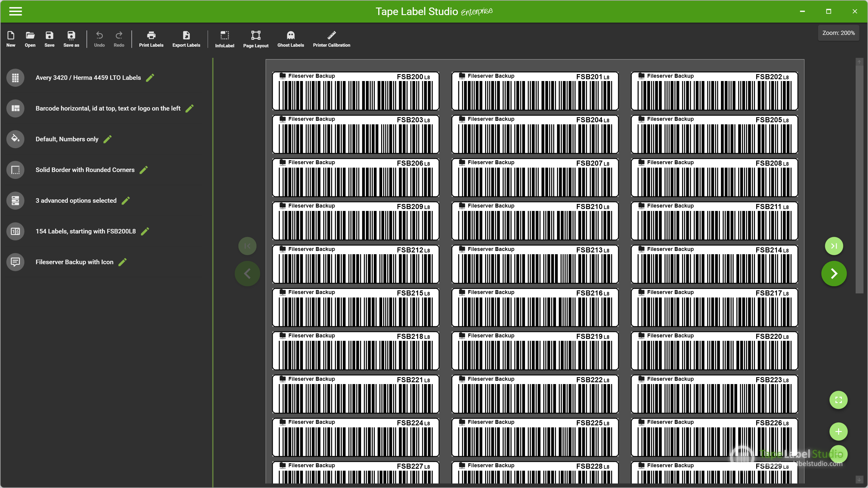Image resolution: width=868 pixels, height=488 pixels.
Task: Go to the first page of labels
Action: tap(247, 246)
